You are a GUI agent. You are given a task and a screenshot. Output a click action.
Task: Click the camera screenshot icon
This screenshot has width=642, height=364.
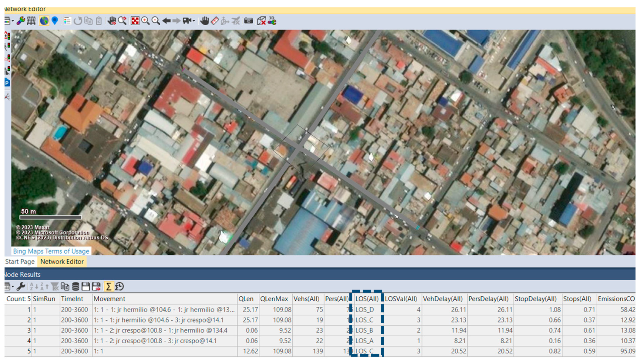[248, 21]
